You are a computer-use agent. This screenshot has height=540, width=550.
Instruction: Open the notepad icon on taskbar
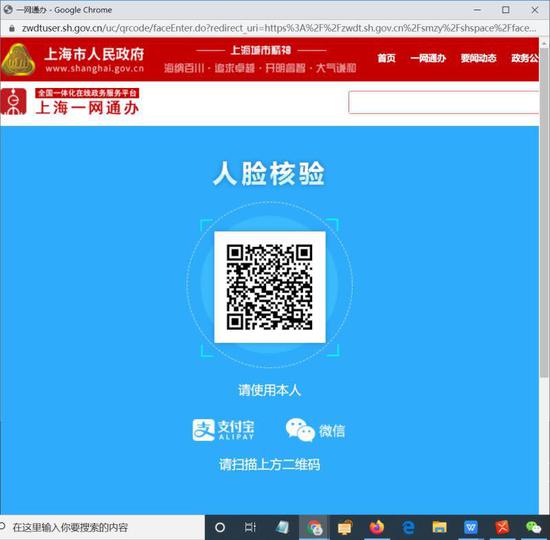tap(282, 527)
